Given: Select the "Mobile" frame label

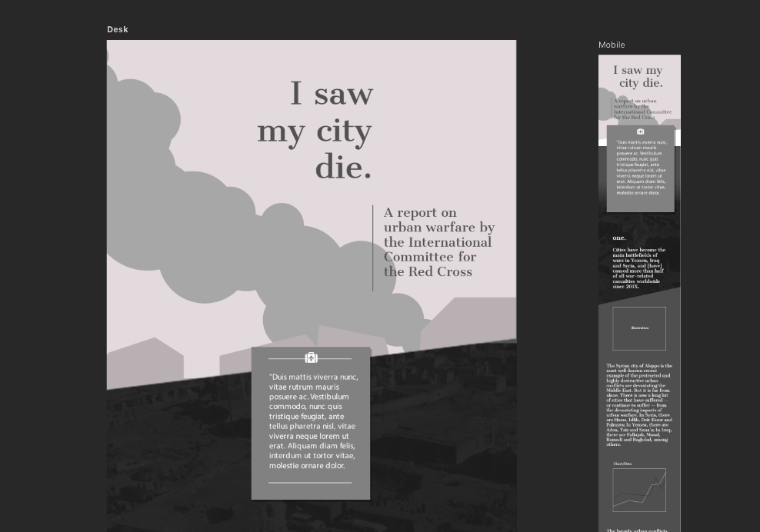Looking at the screenshot, I should tap(612, 45).
